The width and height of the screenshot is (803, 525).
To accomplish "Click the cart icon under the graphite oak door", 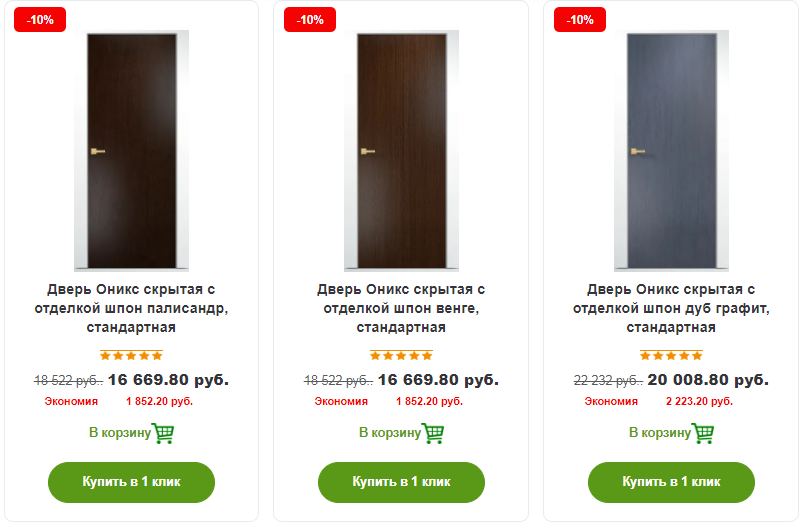I will [703, 433].
